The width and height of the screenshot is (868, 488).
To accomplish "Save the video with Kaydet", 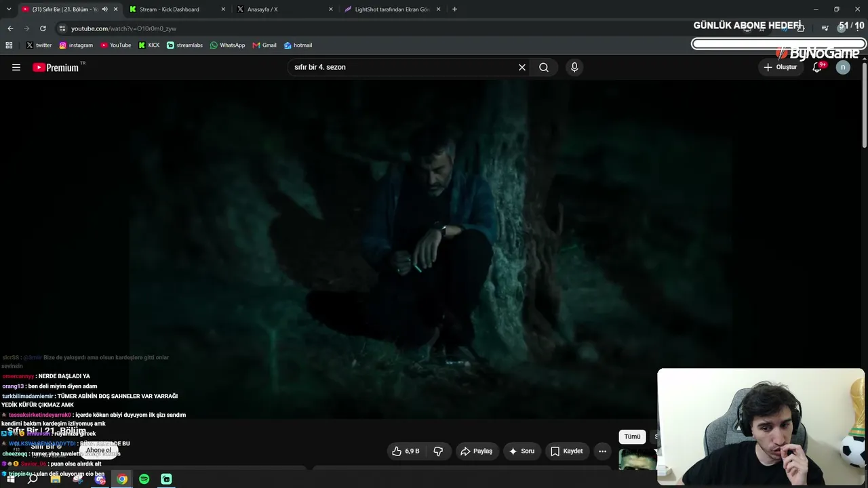I will coord(566,451).
